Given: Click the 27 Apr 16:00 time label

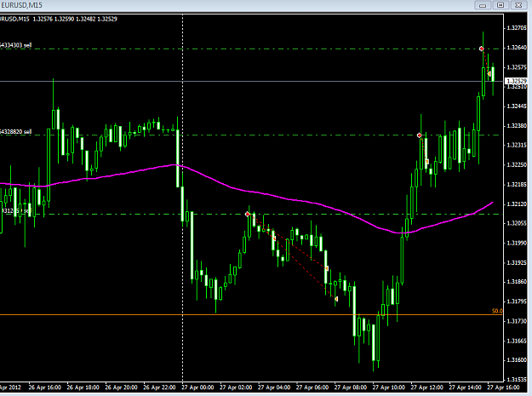Looking at the screenshot, I should pos(504,387).
